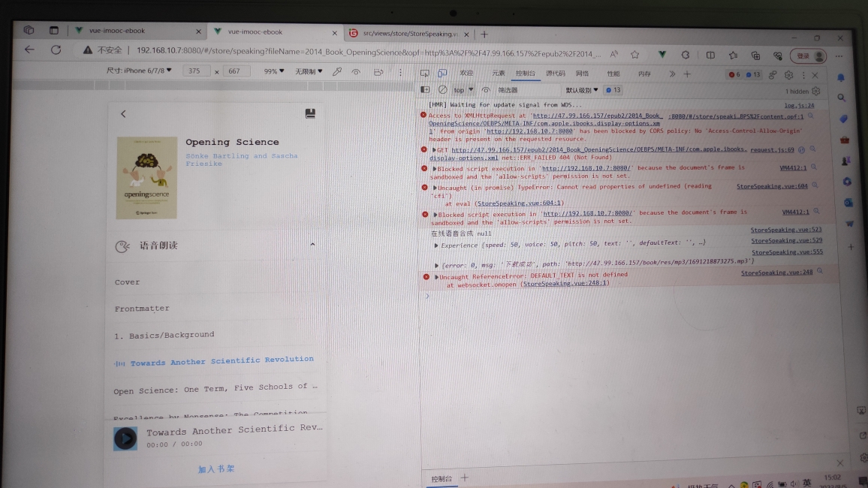The image size is (868, 488).
Task: Toggle the live expression eye icon in the console toolbar
Action: click(486, 89)
